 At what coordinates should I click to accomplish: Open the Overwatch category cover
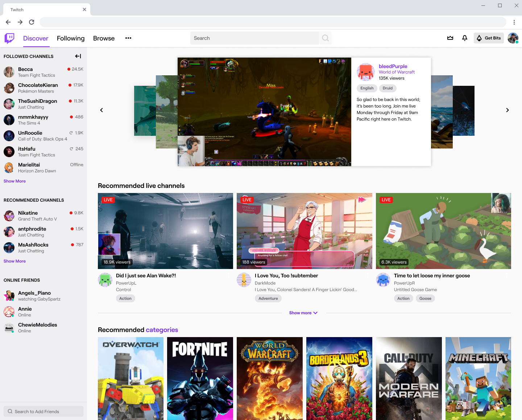tap(130, 378)
